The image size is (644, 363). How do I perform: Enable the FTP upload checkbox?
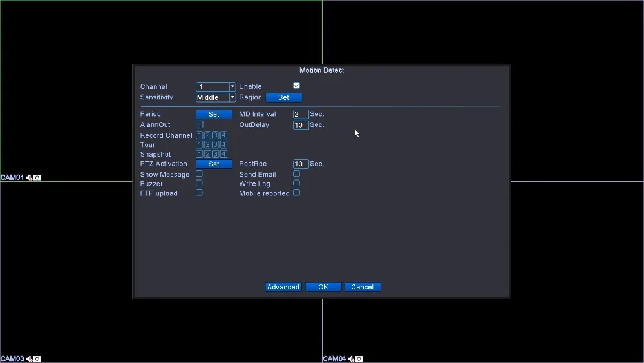[x=199, y=193]
